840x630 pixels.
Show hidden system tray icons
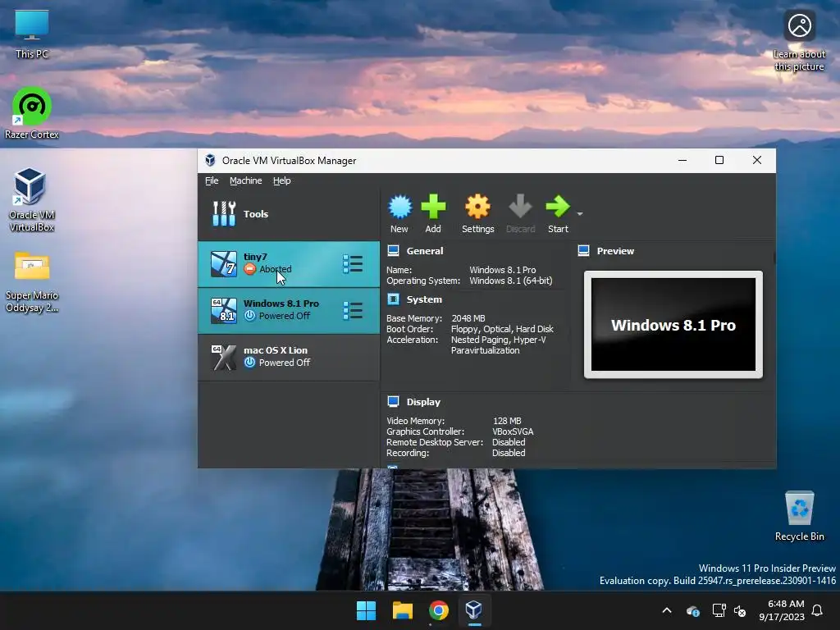pos(667,610)
